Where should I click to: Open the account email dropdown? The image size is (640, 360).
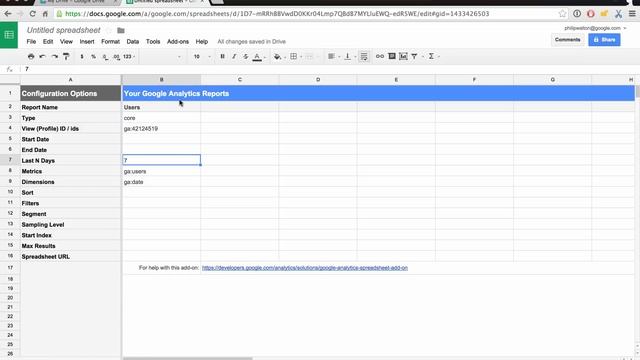595,28
